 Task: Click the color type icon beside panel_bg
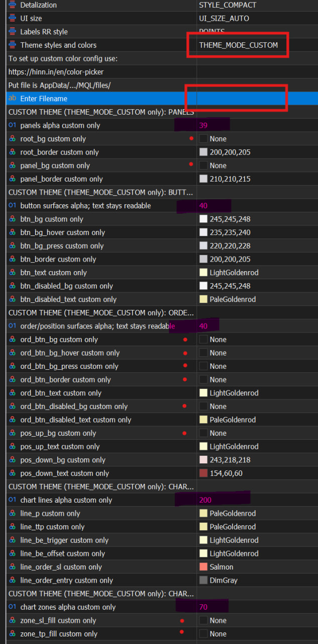click(x=13, y=166)
